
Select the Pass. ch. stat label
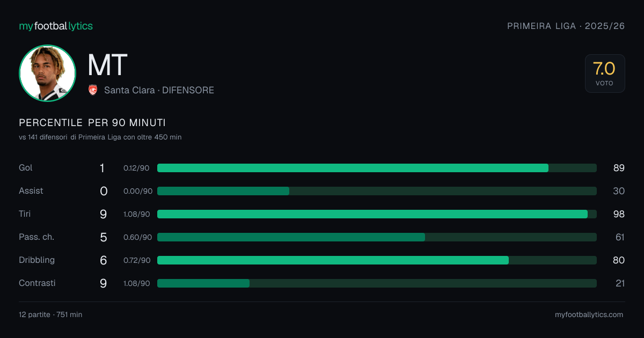pos(36,237)
